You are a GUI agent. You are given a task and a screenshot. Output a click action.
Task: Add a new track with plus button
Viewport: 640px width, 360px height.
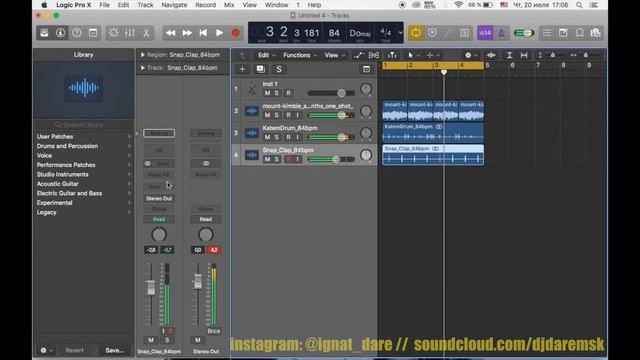(x=242, y=69)
